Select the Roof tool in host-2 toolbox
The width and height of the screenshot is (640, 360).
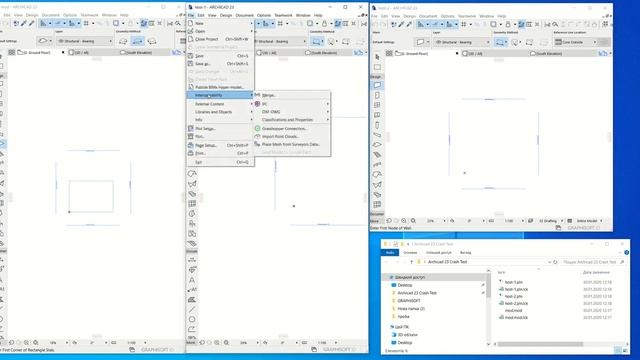[x=377, y=175]
